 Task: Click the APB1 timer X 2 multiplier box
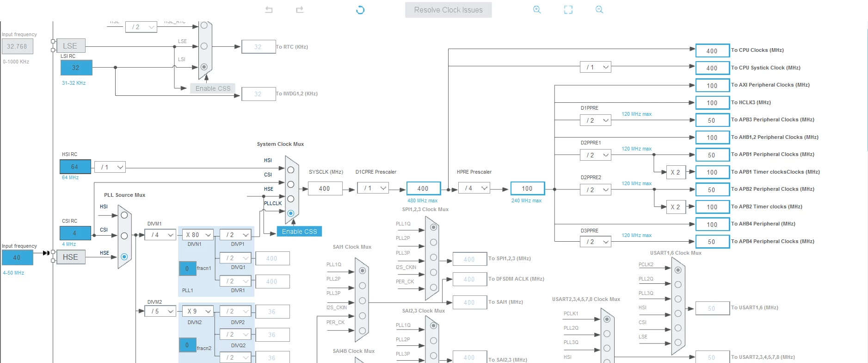tap(675, 172)
